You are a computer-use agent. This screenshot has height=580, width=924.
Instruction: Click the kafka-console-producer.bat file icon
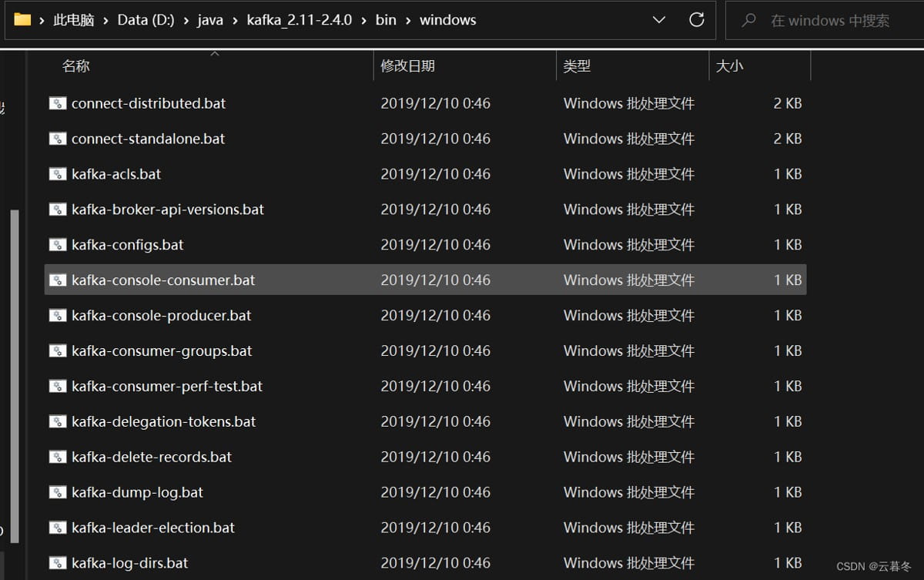pos(58,316)
